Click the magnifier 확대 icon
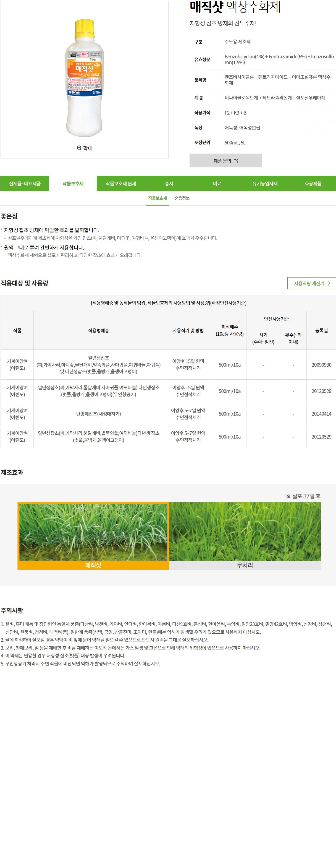Screen dimensions: 336x868 [x=79, y=148]
